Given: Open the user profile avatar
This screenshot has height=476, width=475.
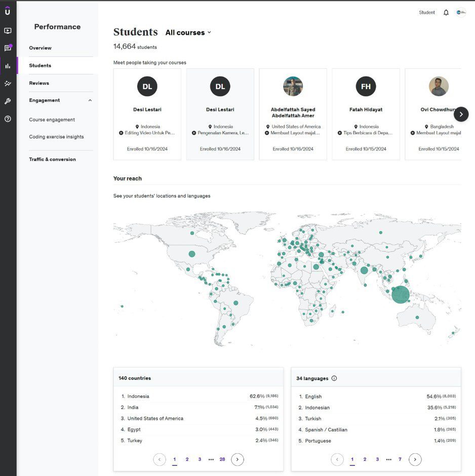Looking at the screenshot, I should (460, 13).
